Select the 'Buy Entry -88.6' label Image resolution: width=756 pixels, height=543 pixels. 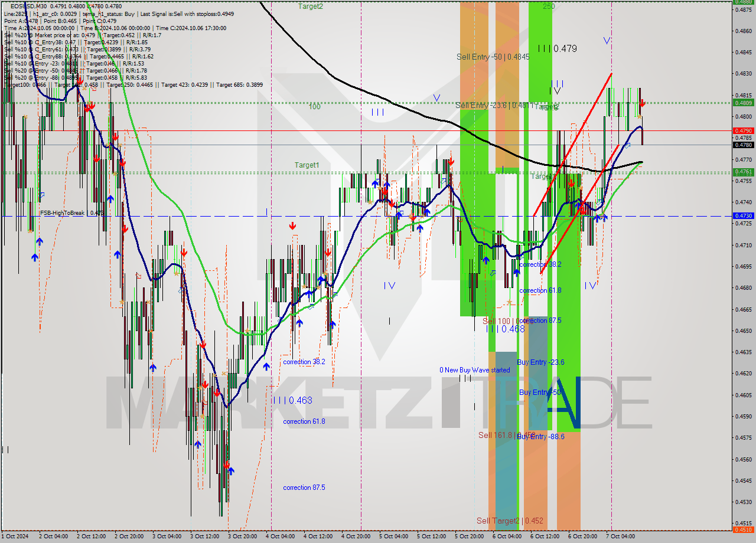point(540,436)
